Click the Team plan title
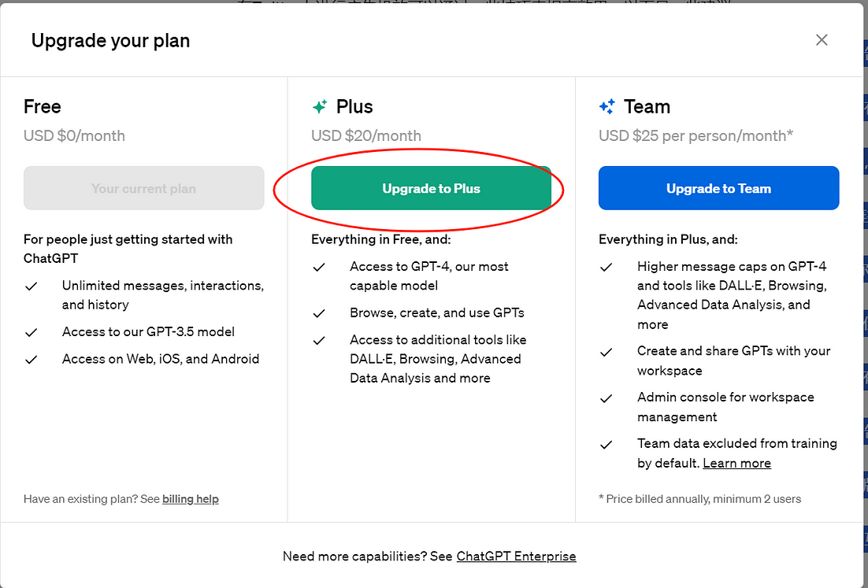Viewport: 868px width, 588px height. click(x=647, y=106)
